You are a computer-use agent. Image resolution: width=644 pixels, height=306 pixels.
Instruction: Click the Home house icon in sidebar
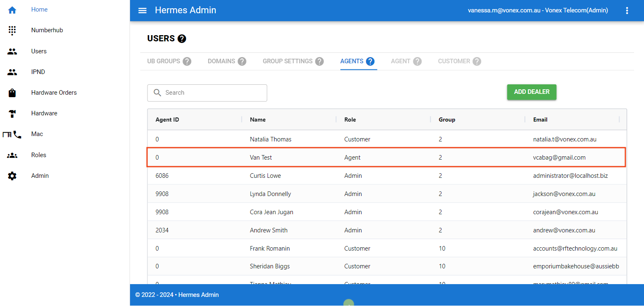click(x=12, y=10)
